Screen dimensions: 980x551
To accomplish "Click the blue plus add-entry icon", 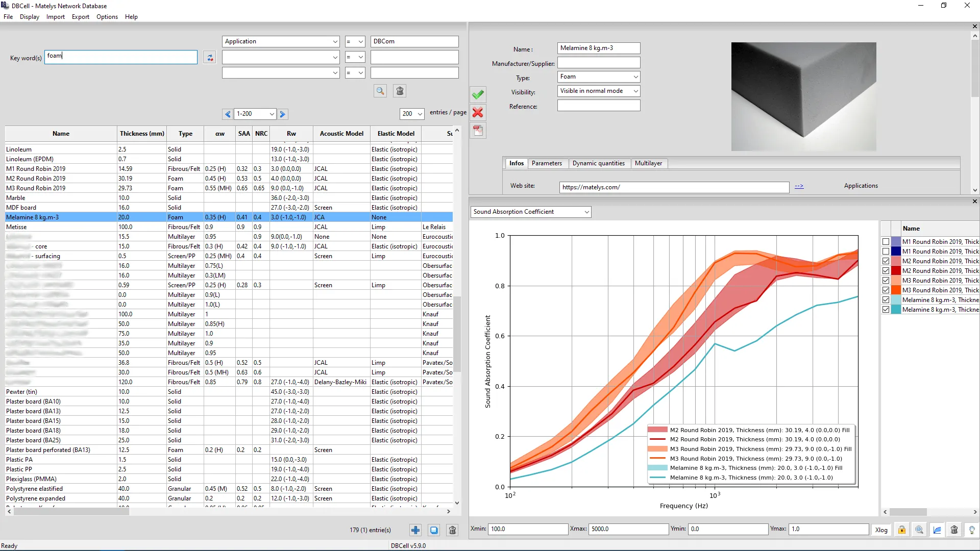I will pyautogui.click(x=415, y=530).
